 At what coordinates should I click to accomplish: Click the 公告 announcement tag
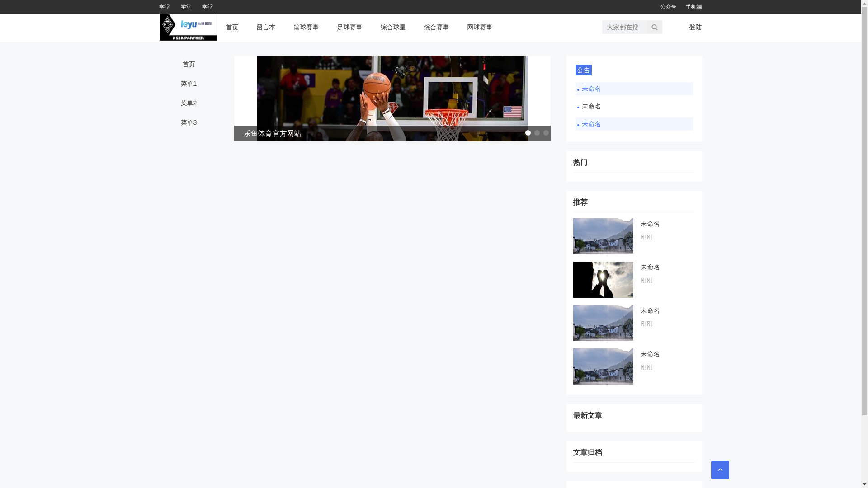click(583, 70)
